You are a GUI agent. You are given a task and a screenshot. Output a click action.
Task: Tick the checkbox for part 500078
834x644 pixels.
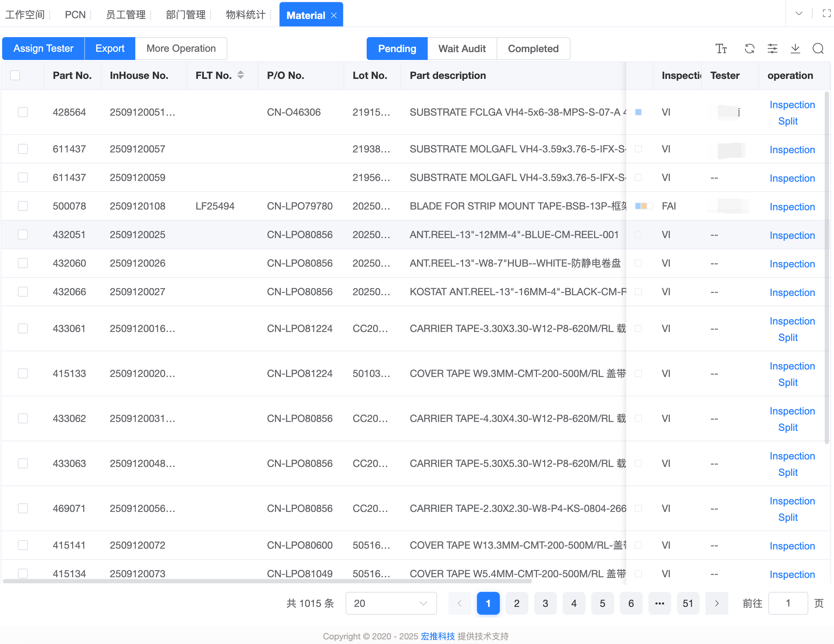tap(23, 206)
